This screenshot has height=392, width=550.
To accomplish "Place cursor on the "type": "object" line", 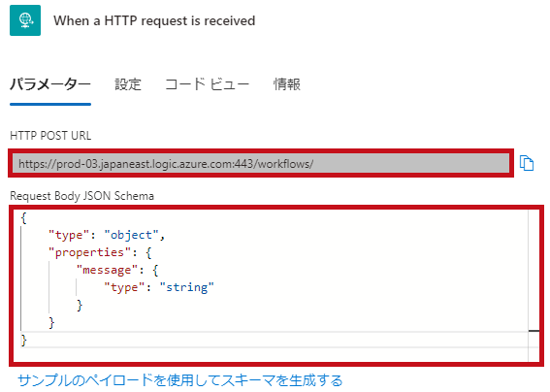I will pyautogui.click(x=107, y=235).
